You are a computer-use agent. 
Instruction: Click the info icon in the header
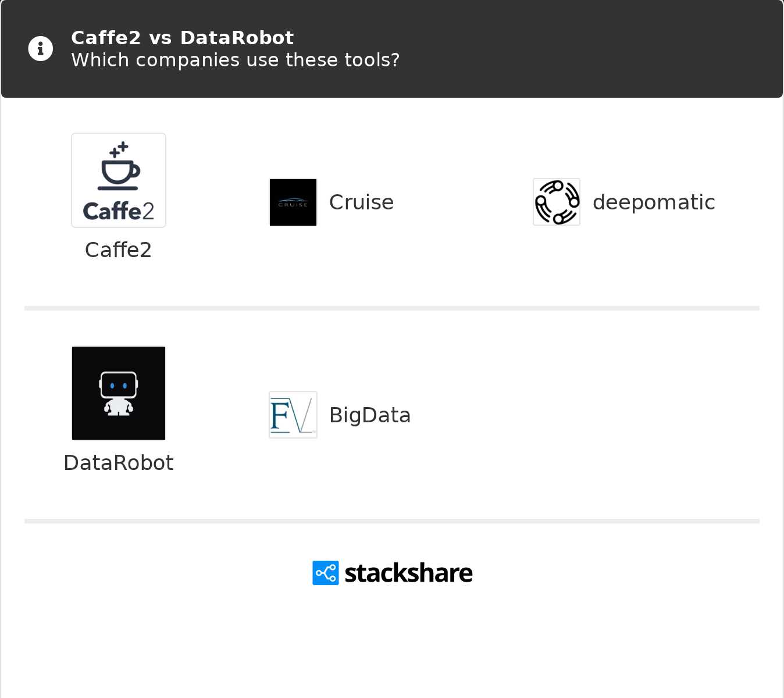click(x=41, y=49)
